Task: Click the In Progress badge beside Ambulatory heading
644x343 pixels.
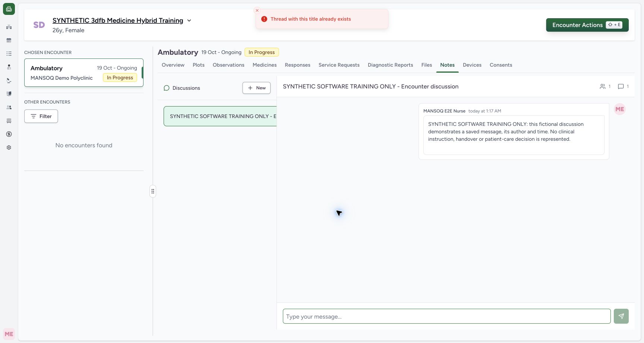Action: point(262,52)
